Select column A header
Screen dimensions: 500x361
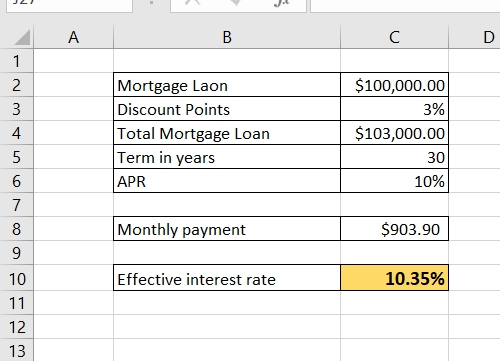(x=73, y=37)
